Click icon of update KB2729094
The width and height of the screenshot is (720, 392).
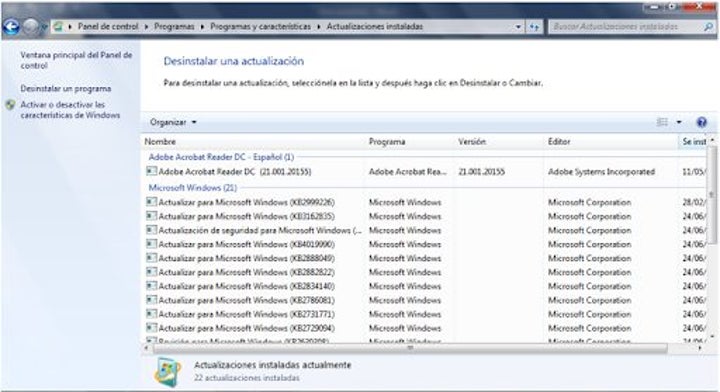(x=151, y=328)
